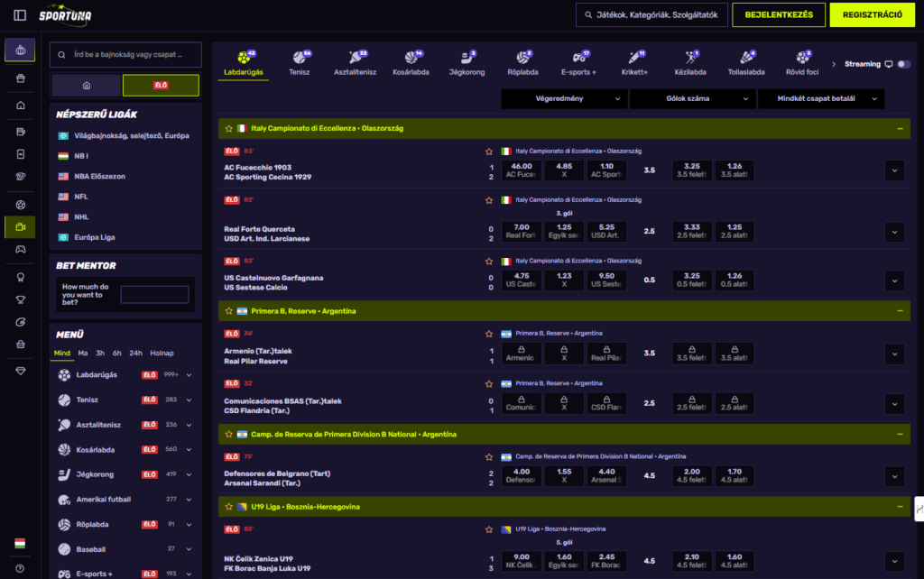Open the gamepad icon in left sidebar
The width and height of the screenshot is (924, 579).
tap(20, 249)
